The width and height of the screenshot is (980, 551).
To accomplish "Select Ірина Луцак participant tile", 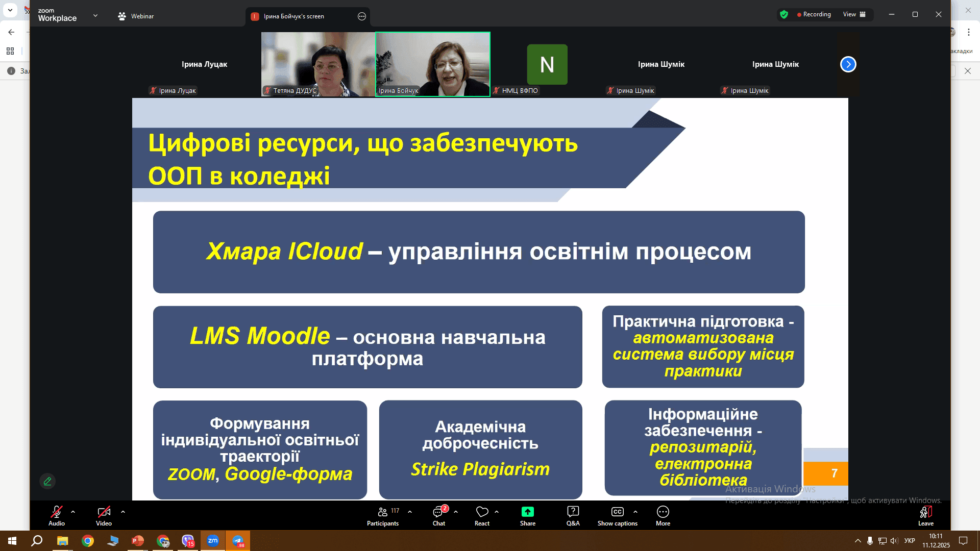I will (x=204, y=64).
